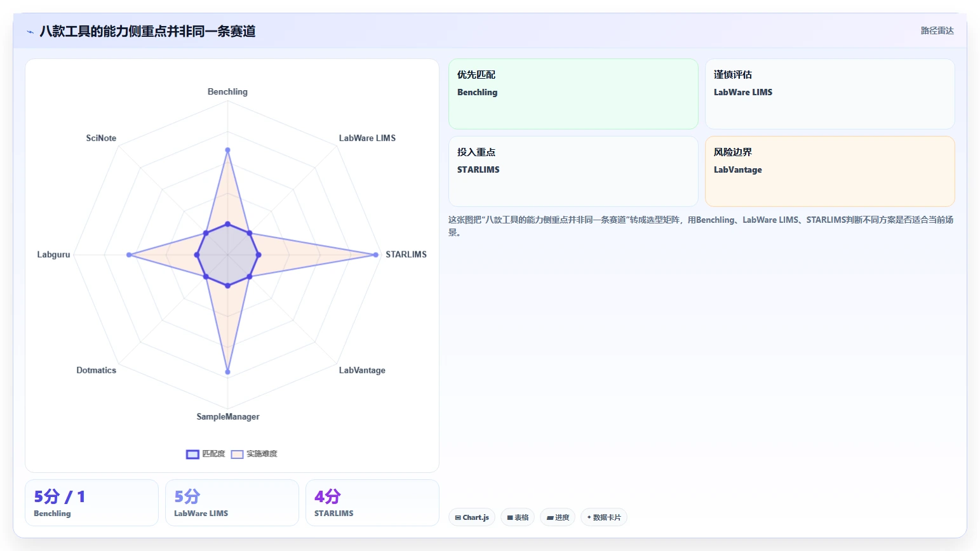
Task: Select the 表格 tag
Action: pyautogui.click(x=518, y=517)
